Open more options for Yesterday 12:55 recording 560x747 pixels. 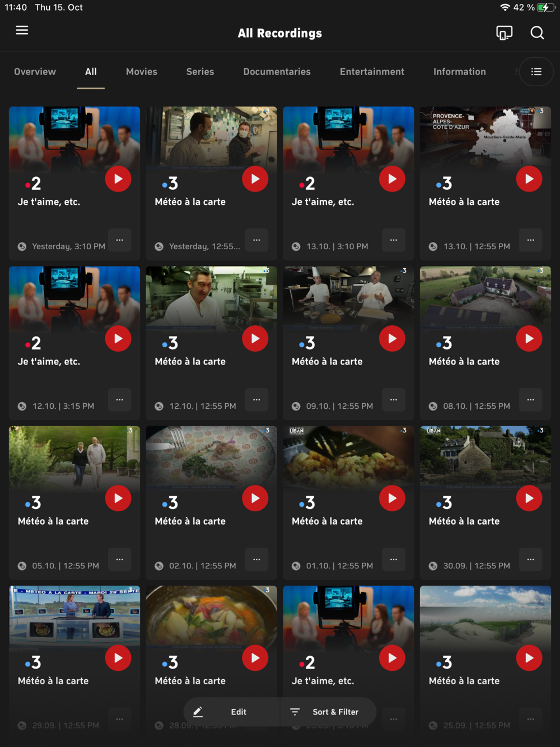256,240
